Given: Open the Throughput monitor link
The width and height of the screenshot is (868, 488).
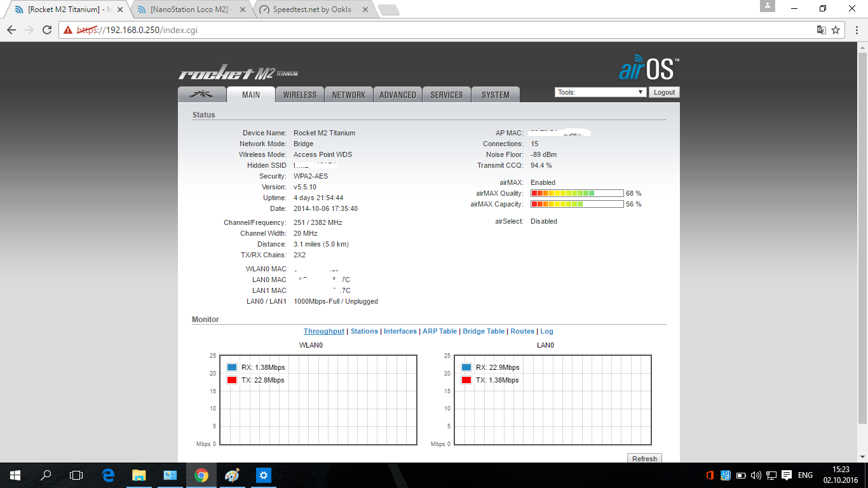Looking at the screenshot, I should (324, 331).
